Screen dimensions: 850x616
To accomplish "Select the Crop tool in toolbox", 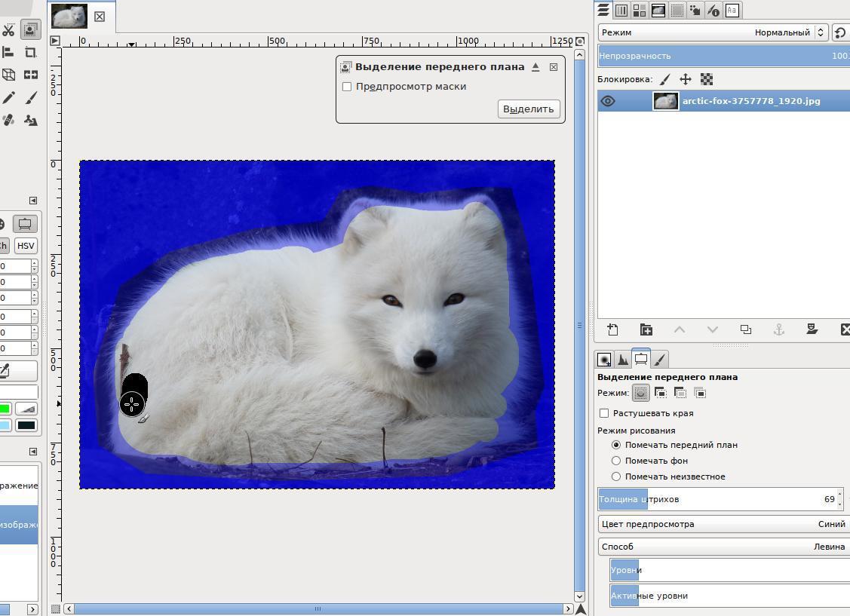I will click(31, 53).
